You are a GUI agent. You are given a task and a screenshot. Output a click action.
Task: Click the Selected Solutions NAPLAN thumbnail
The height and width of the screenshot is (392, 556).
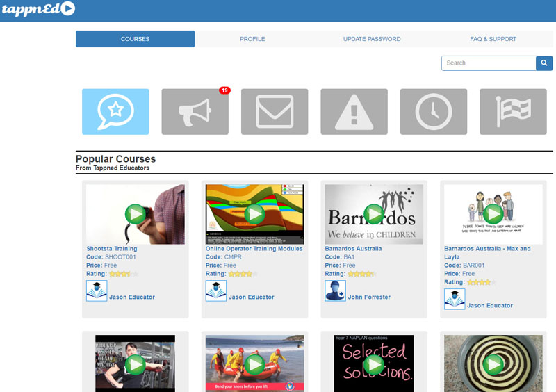[x=374, y=364]
